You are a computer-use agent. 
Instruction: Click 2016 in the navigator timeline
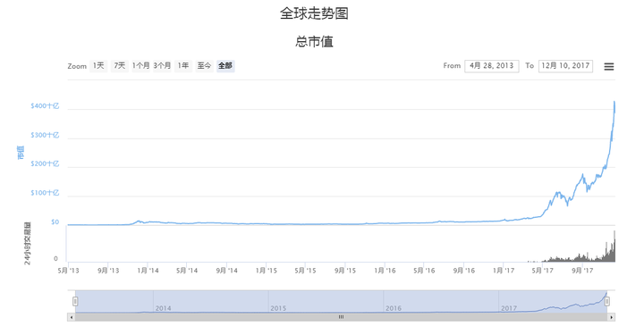(394, 308)
